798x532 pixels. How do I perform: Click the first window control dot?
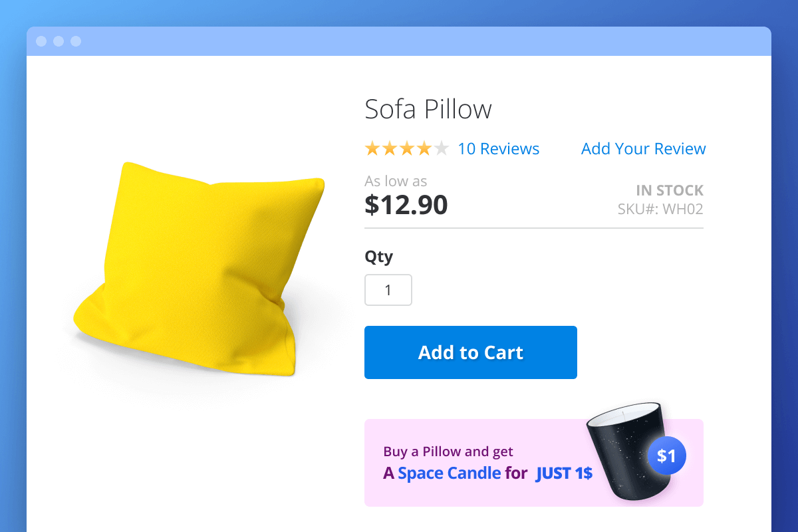41,41
